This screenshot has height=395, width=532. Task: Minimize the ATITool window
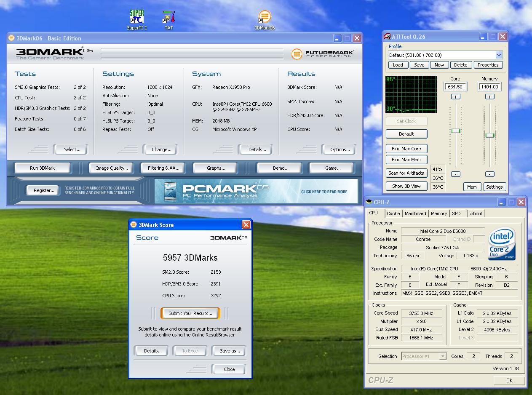coord(483,37)
